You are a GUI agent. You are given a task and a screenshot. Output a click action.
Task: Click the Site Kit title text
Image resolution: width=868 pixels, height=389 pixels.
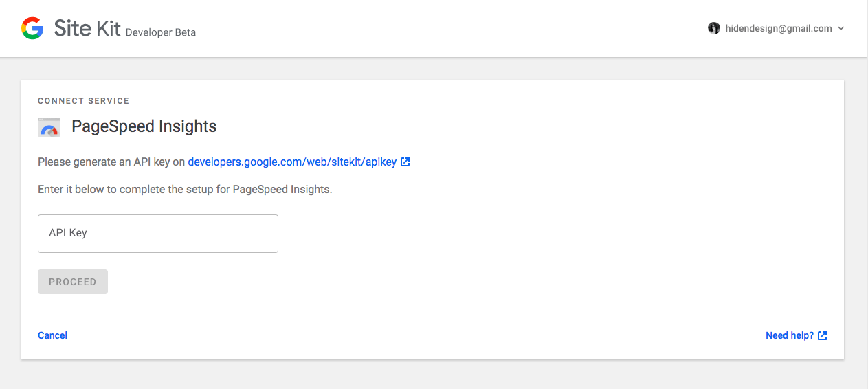click(x=87, y=29)
